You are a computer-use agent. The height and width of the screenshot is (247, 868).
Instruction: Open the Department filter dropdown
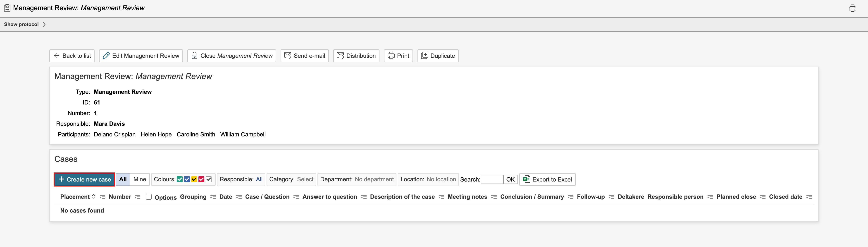374,179
